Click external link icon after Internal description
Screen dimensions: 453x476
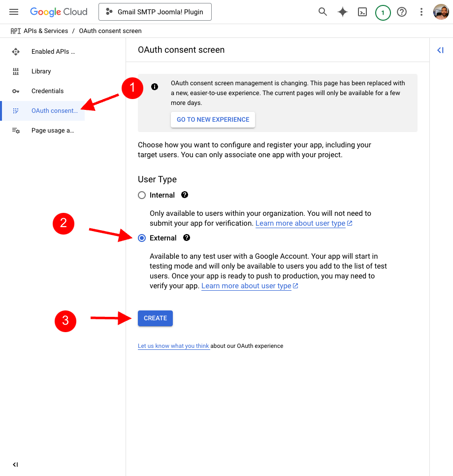point(350,223)
